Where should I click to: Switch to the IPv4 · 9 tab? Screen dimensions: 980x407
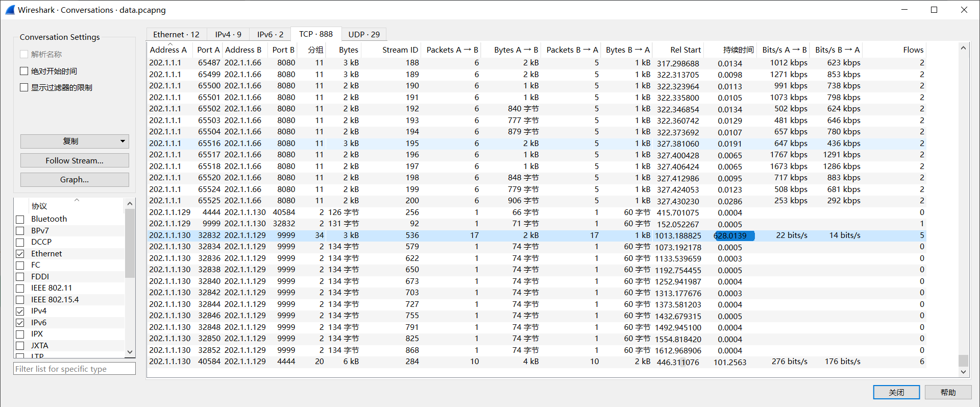pos(228,34)
